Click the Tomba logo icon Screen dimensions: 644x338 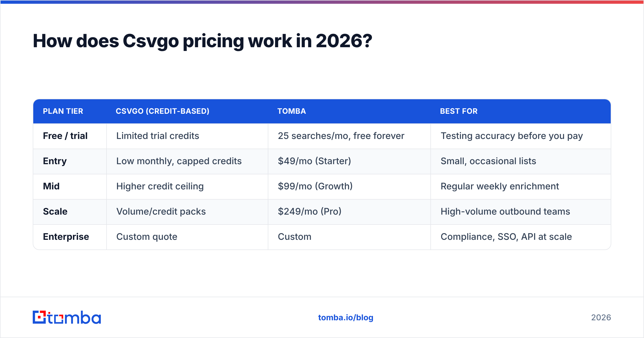pyautogui.click(x=67, y=317)
